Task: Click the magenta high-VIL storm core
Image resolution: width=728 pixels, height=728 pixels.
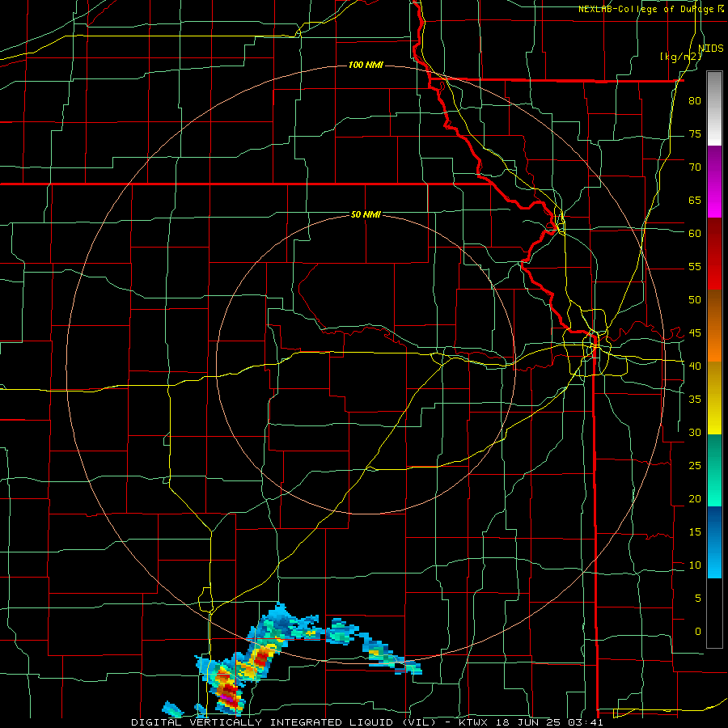Action: point(226,696)
